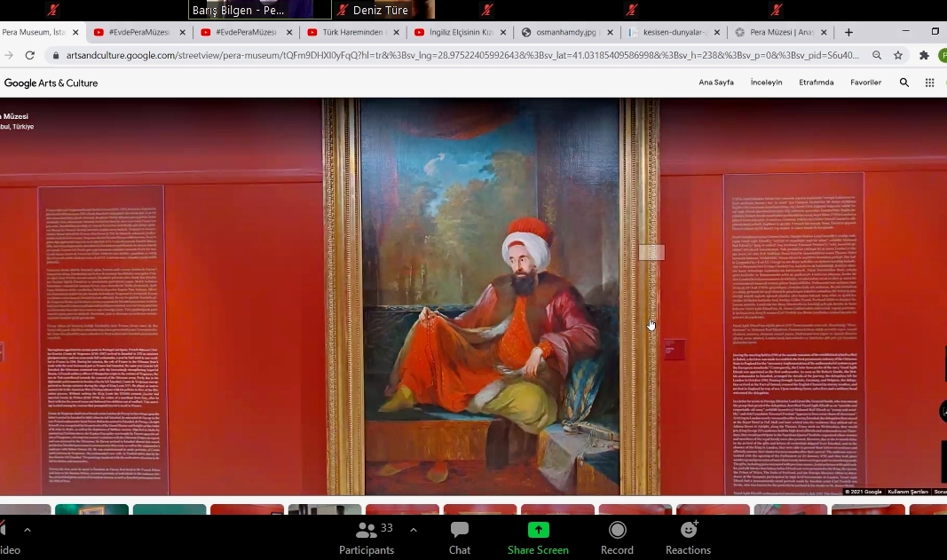Click the forward navigation arrow
The image size is (947, 560).
click(9, 55)
